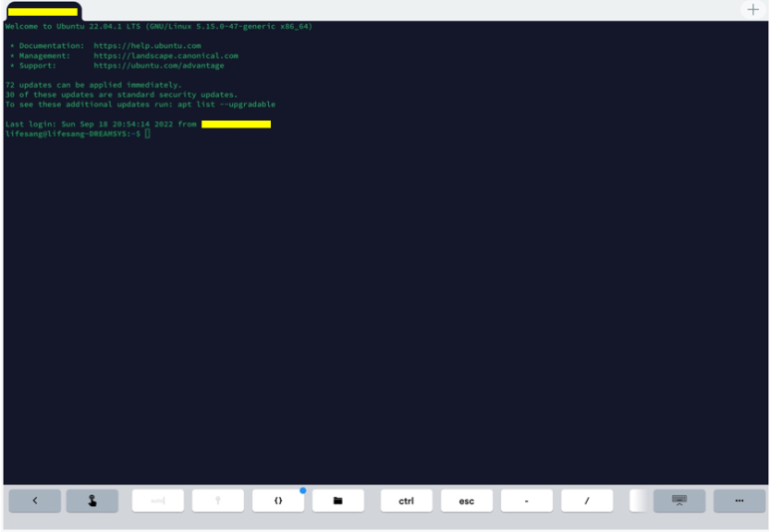Image resolution: width=770 pixels, height=532 pixels.
Task: Open snippets with the curly braces key
Action: [278, 500]
